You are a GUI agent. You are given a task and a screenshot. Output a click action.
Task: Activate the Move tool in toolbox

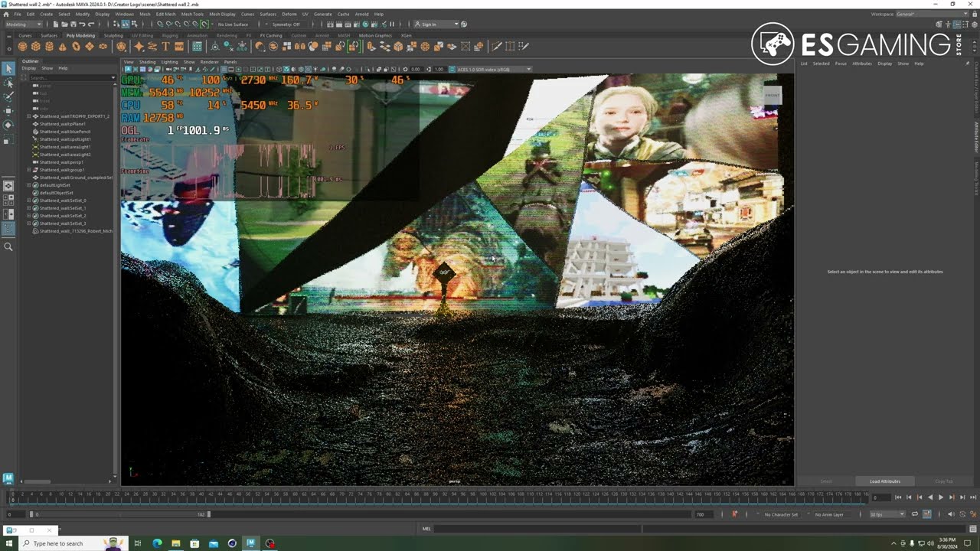tap(8, 111)
